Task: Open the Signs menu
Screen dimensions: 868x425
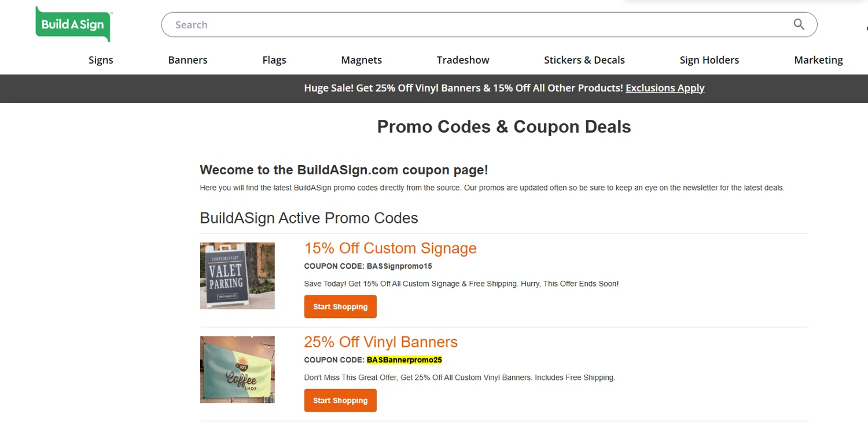Action: click(x=101, y=60)
